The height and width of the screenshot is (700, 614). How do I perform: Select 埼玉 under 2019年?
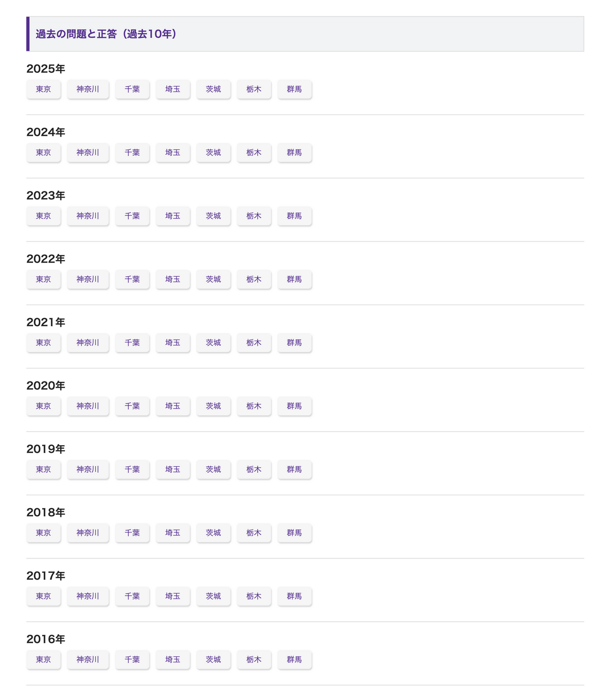coord(173,469)
